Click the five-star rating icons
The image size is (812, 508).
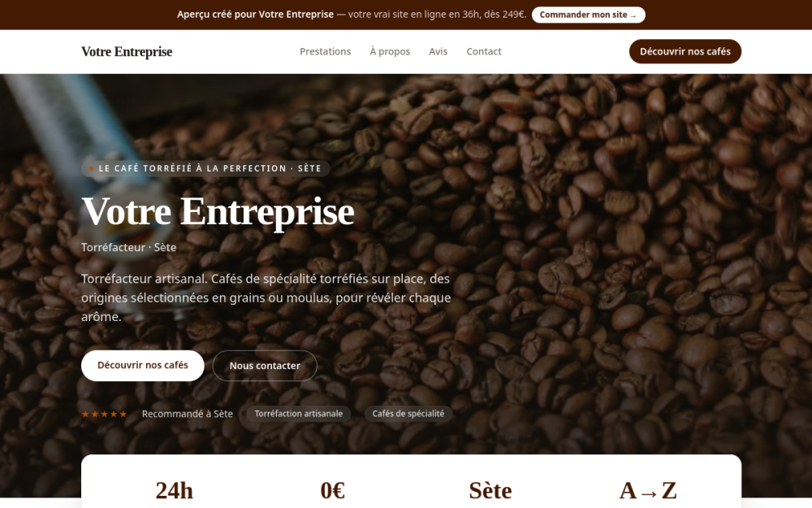(x=104, y=414)
